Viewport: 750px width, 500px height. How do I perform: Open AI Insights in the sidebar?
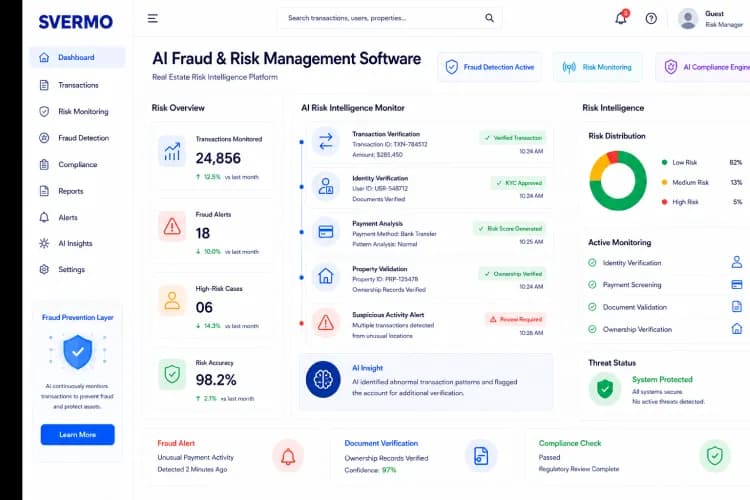coord(77,244)
